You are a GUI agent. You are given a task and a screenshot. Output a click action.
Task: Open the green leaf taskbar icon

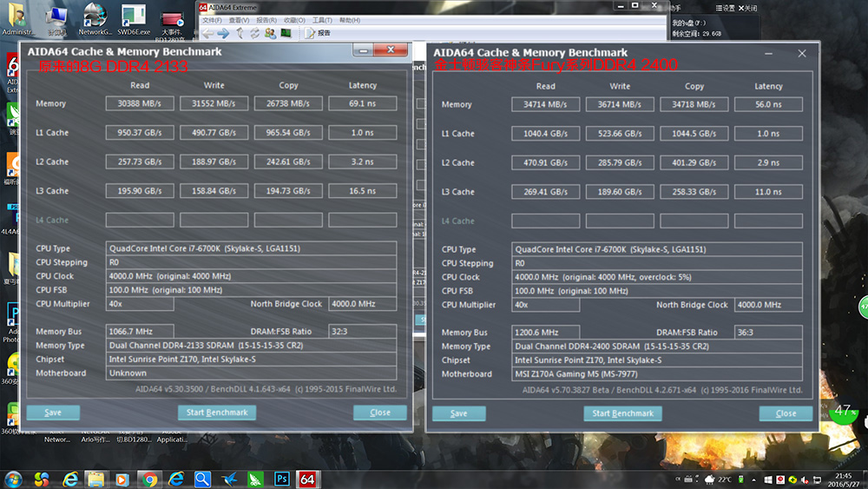255,479
